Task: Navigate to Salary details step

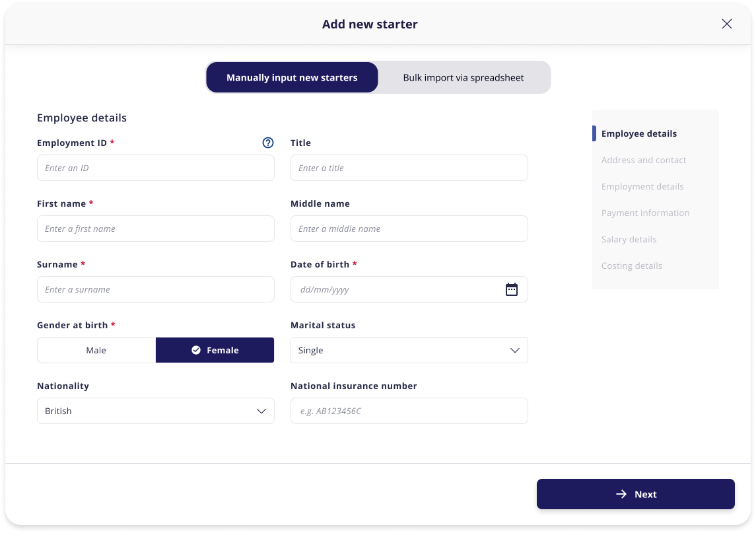Action: click(x=629, y=240)
